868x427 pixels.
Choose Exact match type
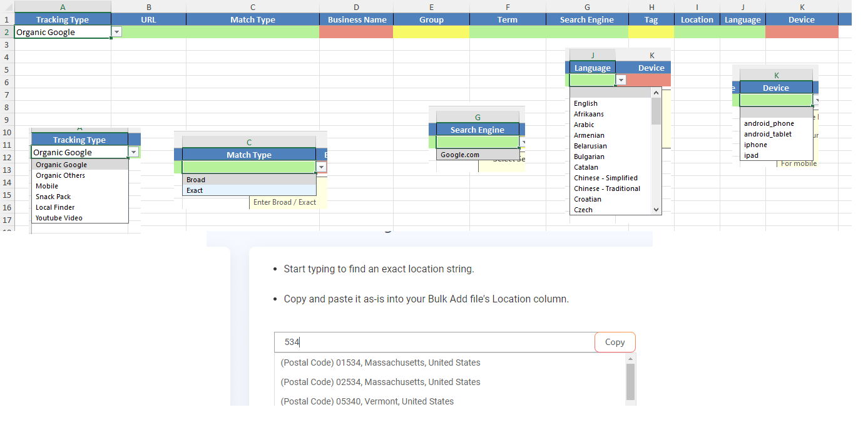click(x=249, y=190)
